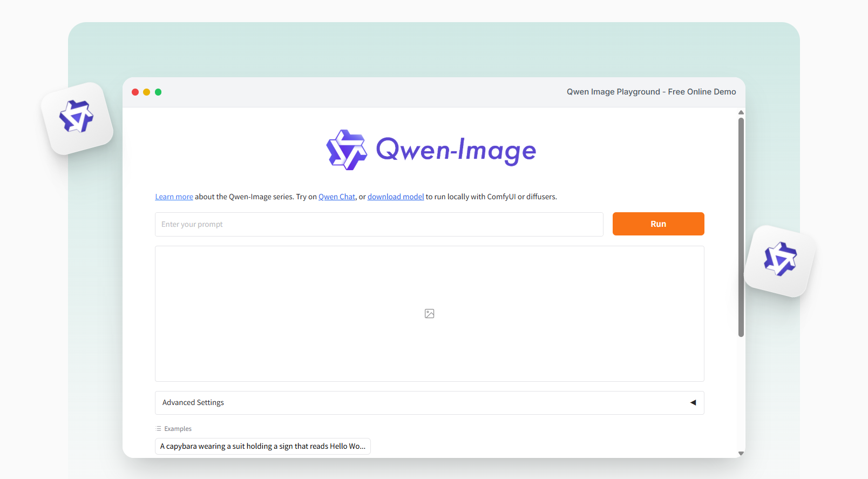Open the Learn more link
868x479 pixels.
[174, 197]
